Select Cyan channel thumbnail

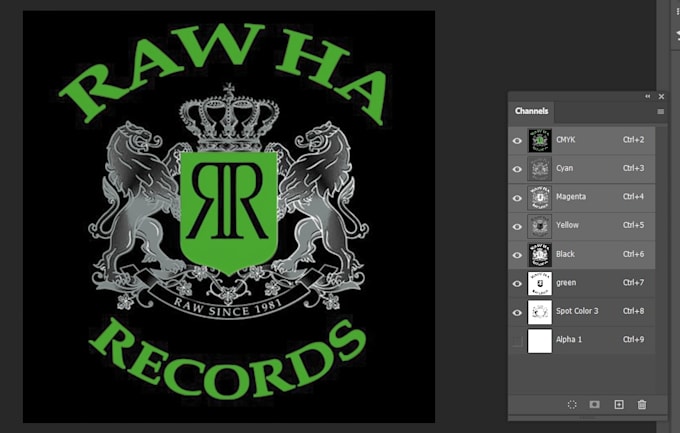click(539, 169)
